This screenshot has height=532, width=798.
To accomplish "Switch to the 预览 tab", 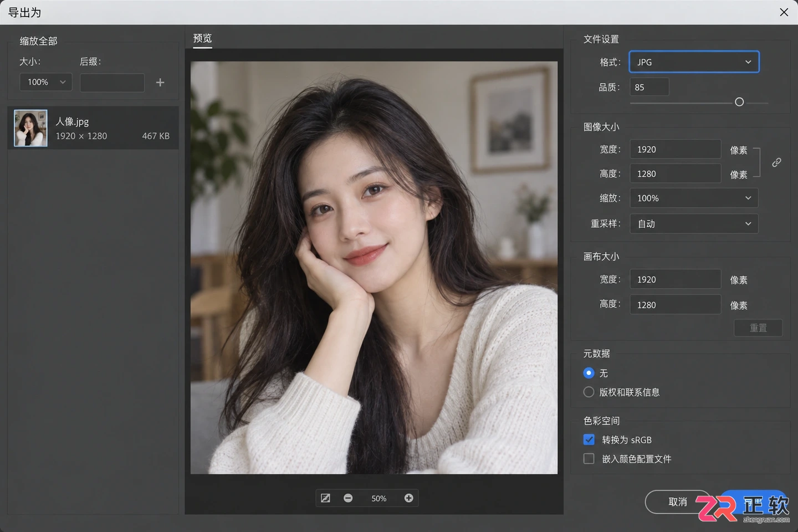I will point(202,38).
